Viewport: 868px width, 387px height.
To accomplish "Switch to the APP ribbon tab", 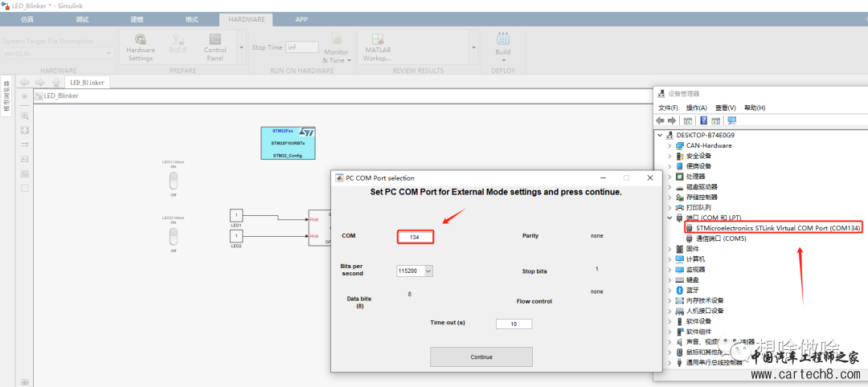I will (x=301, y=19).
